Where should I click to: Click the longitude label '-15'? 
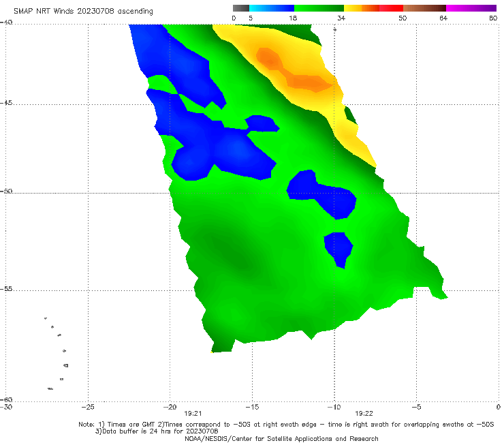point(252,407)
